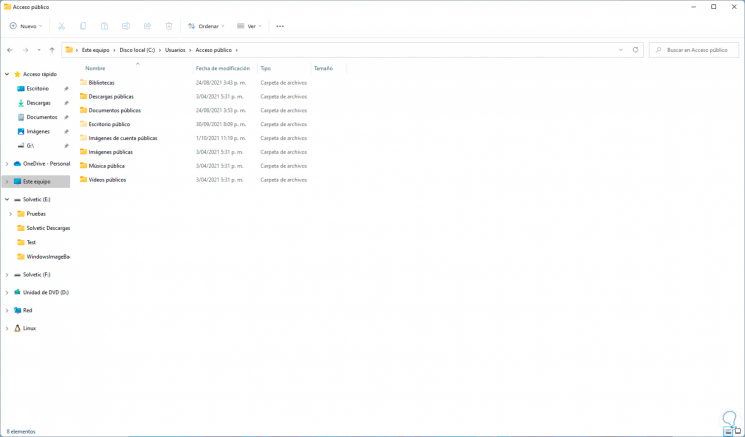Click the Delete trash icon
Viewport: 745px width, 437px height.
coord(169,26)
